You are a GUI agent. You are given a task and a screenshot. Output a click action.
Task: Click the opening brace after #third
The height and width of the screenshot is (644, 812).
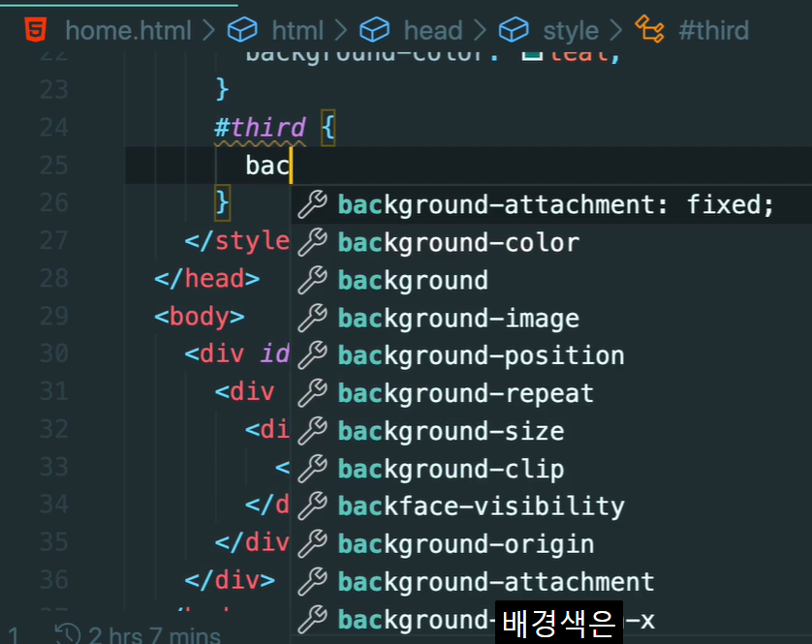[328, 128]
